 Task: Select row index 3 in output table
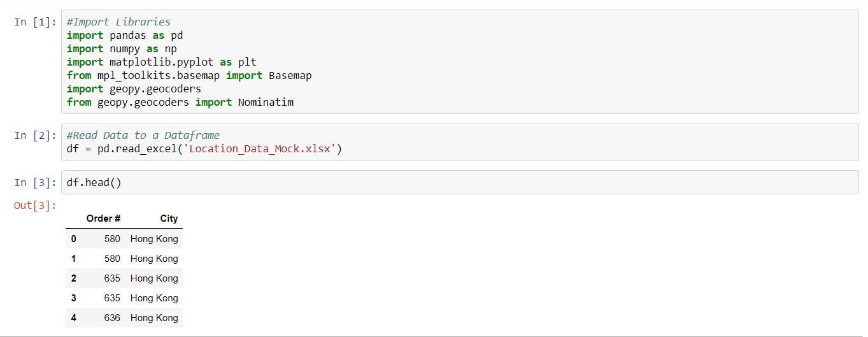pos(74,298)
